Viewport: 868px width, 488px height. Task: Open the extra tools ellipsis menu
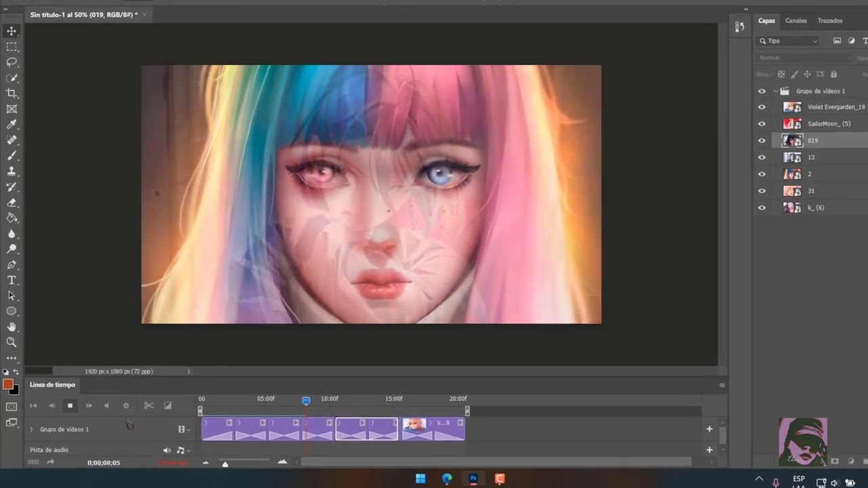click(x=12, y=358)
